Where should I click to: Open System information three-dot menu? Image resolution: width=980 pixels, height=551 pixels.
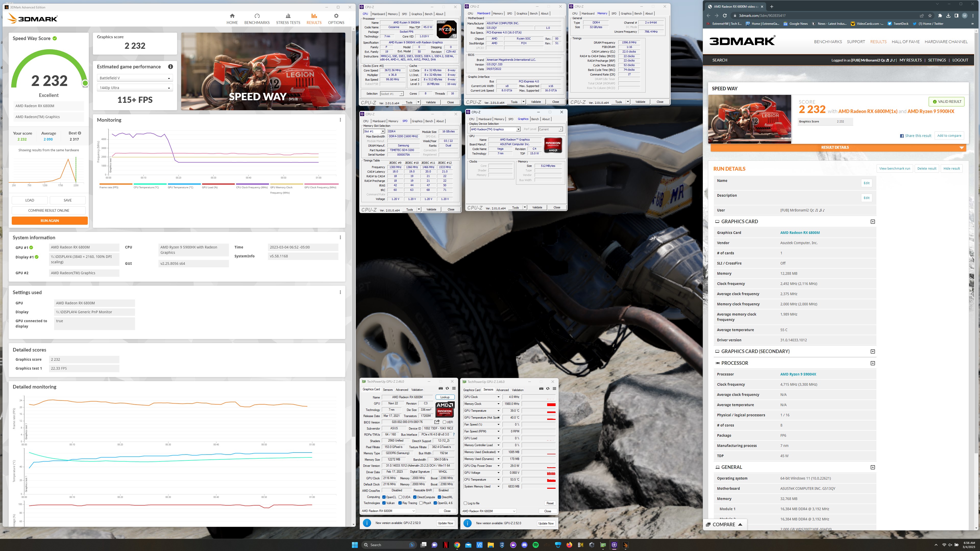pos(340,237)
